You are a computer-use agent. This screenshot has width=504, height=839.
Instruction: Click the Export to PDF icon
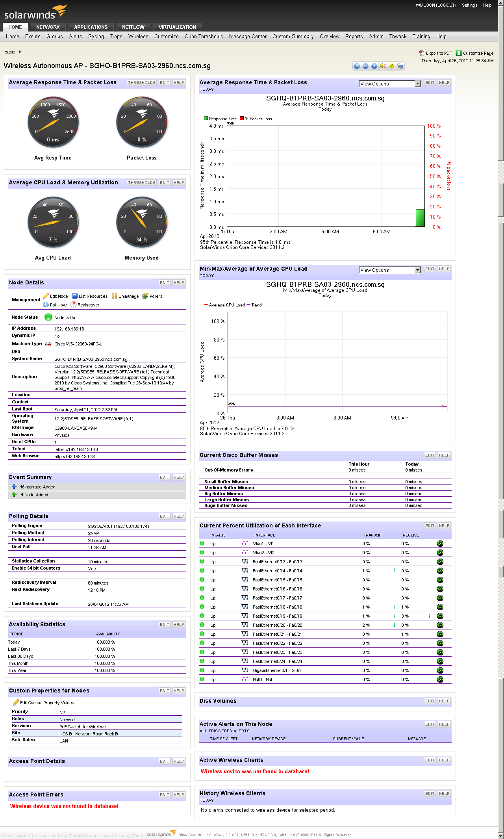[x=422, y=53]
